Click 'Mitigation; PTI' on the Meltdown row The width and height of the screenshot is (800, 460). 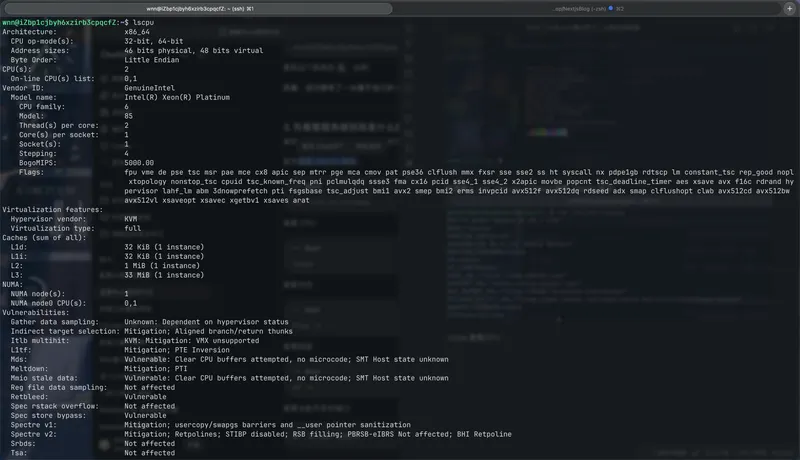(x=156, y=369)
